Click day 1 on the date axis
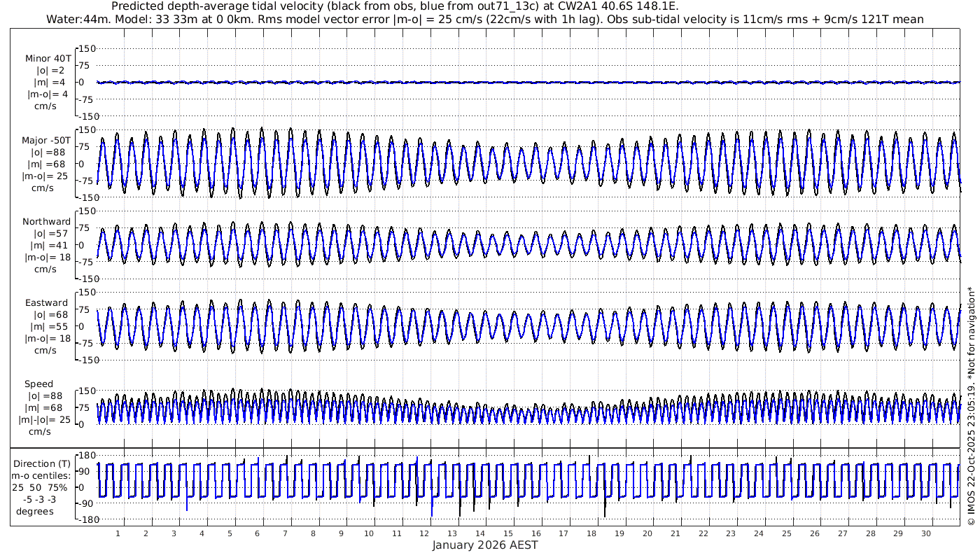Image resolution: width=980 pixels, height=560 pixels. point(118,533)
